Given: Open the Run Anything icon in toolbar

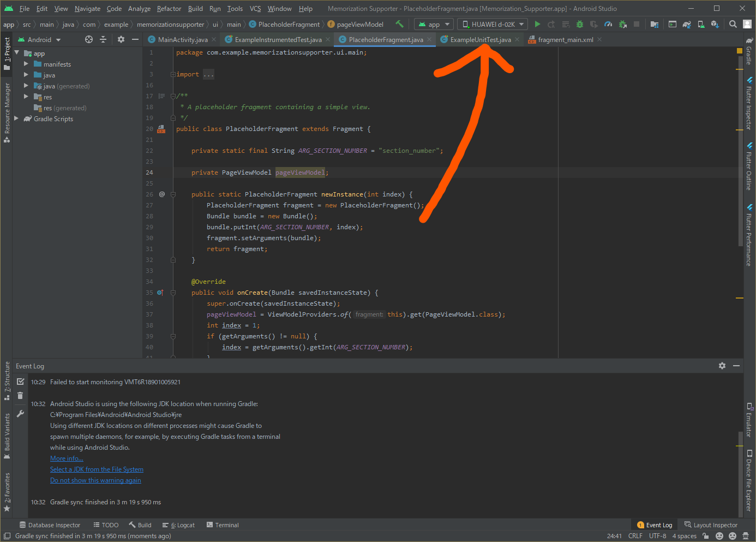Looking at the screenshot, I should click(x=673, y=24).
